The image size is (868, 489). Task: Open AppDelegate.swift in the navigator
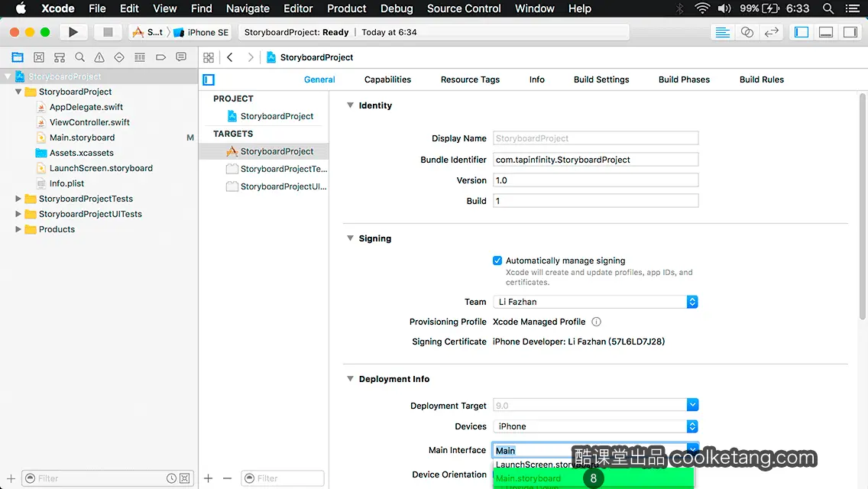pos(86,107)
